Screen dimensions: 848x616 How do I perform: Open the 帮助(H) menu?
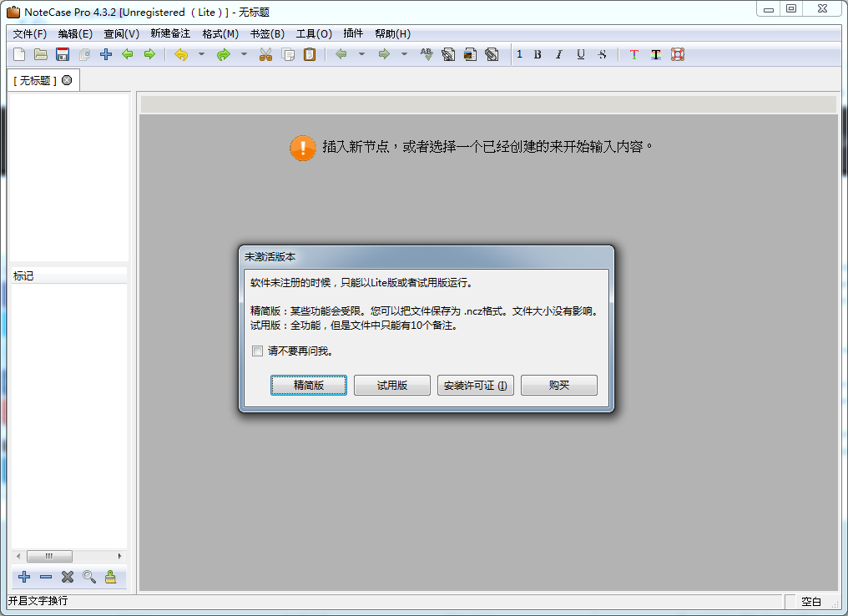tap(392, 34)
